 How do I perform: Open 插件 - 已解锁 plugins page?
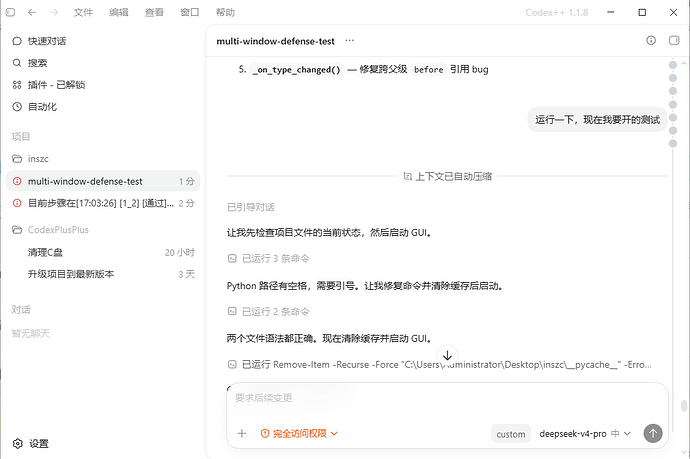coord(103,84)
